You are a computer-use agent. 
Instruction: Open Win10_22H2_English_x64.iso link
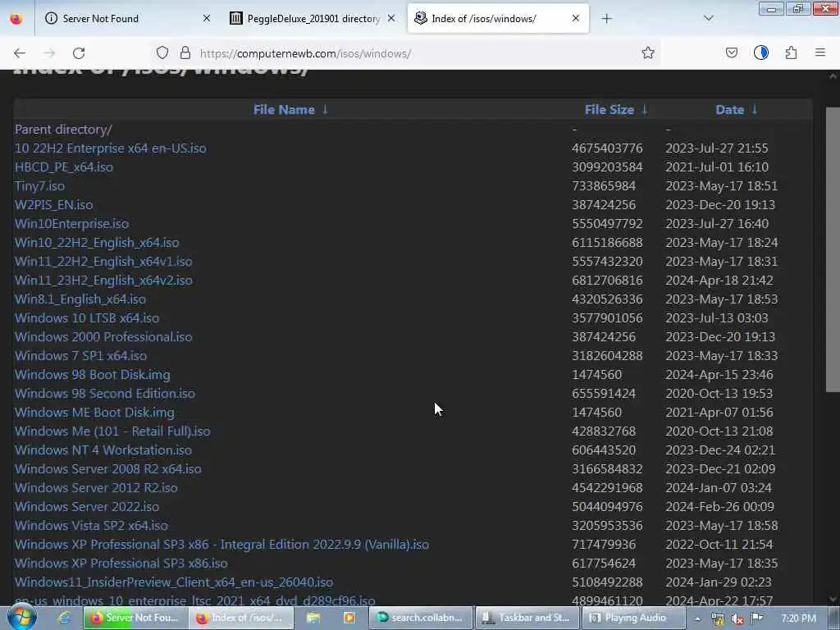[x=97, y=243]
